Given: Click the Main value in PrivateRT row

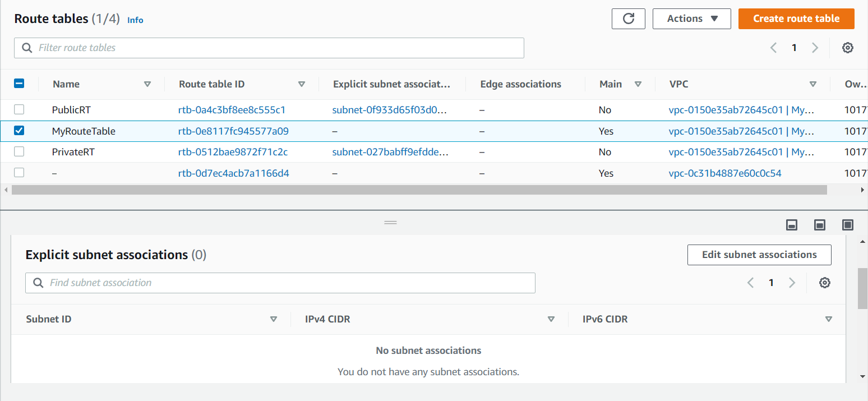Looking at the screenshot, I should (604, 152).
